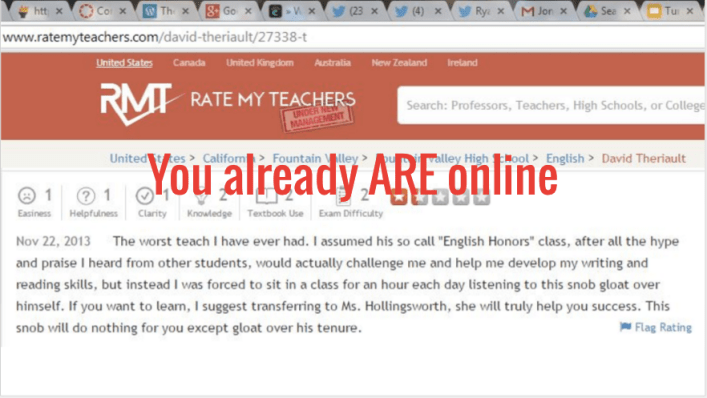Click the 'Tu' tab favicon
This screenshot has width=707, height=398.
point(654,11)
